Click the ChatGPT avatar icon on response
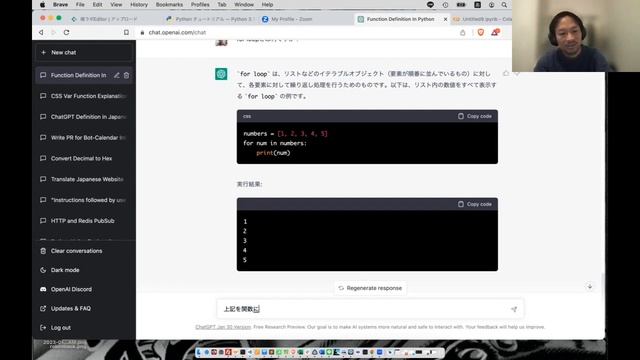640x360 pixels. click(221, 74)
